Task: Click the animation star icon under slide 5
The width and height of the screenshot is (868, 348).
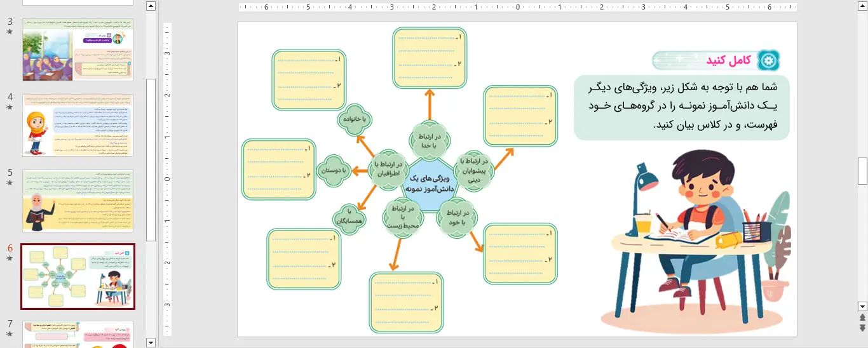Action: (10, 183)
